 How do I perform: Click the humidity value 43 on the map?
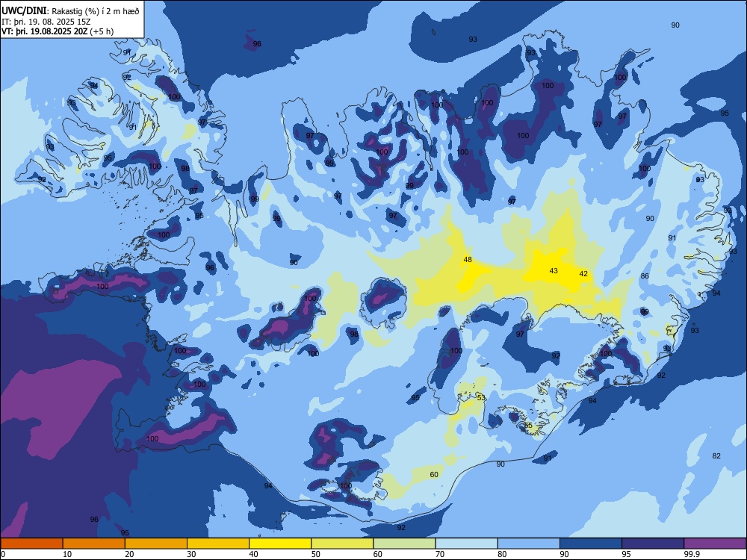(x=554, y=270)
